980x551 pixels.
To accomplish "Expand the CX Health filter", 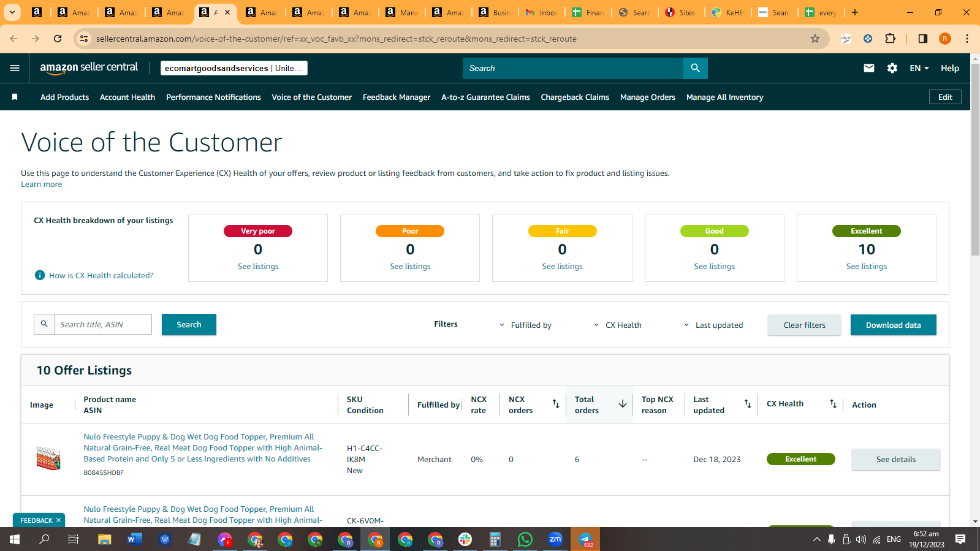I will (617, 325).
